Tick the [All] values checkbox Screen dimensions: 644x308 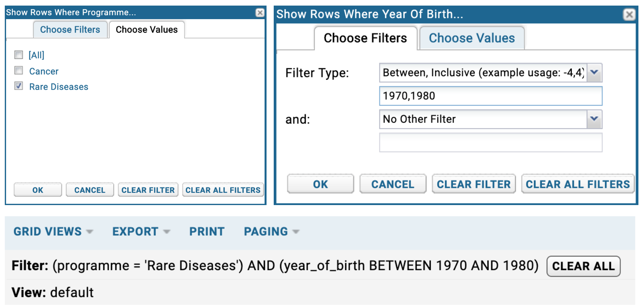pos(18,55)
